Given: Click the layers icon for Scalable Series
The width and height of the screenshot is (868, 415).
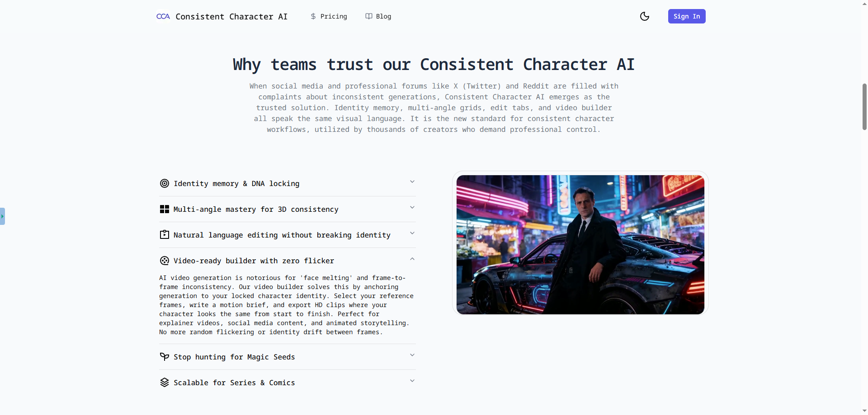Looking at the screenshot, I should pos(165,382).
